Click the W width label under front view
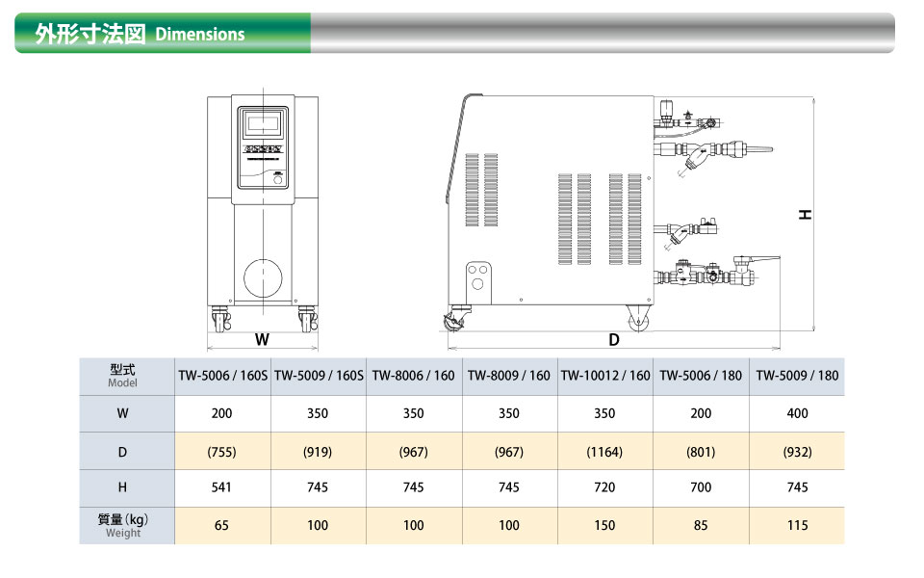Viewport: 924px width, 578px height. point(262,340)
